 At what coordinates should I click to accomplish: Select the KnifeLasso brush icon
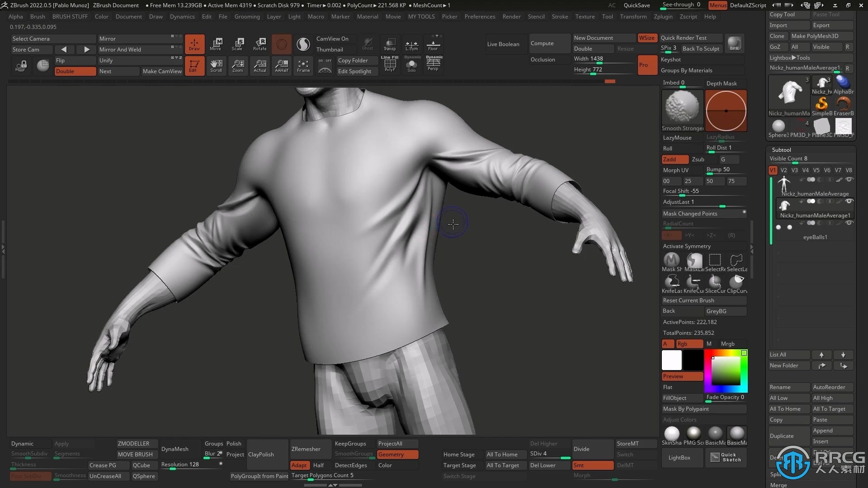[672, 284]
